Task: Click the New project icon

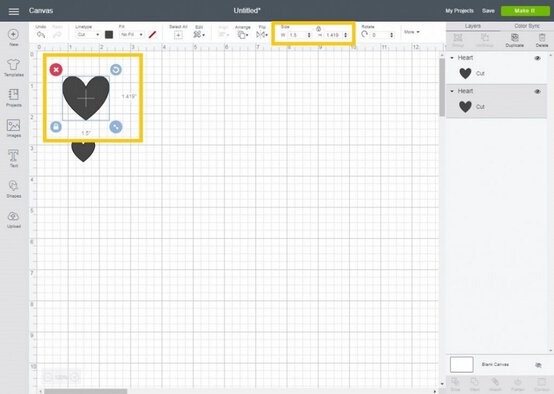Action: [13, 34]
